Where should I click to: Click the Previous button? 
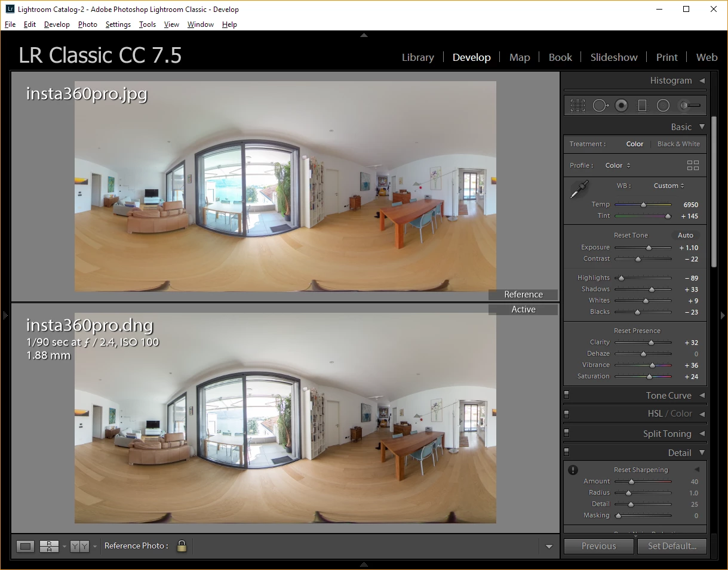(598, 546)
